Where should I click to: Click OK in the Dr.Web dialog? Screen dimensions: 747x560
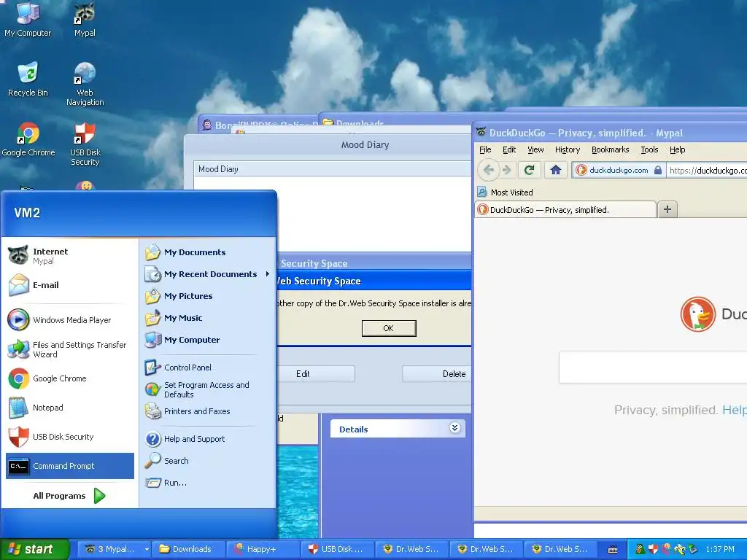coord(389,328)
